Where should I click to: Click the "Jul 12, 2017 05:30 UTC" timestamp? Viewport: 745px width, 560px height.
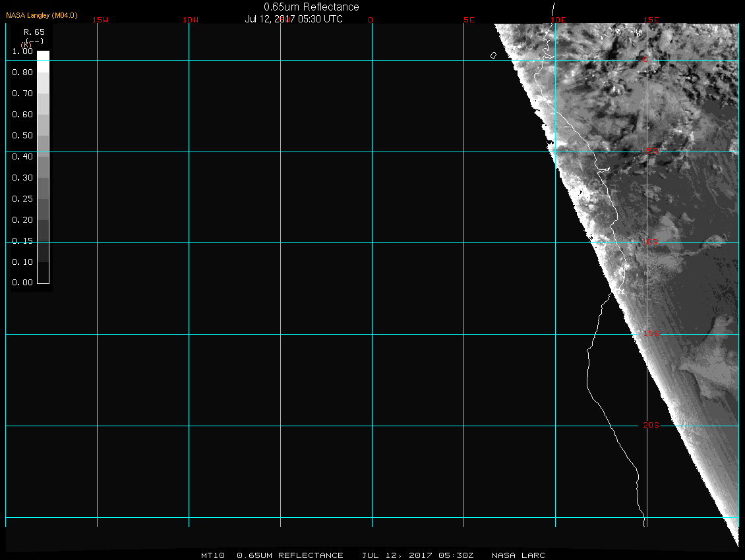click(x=293, y=19)
